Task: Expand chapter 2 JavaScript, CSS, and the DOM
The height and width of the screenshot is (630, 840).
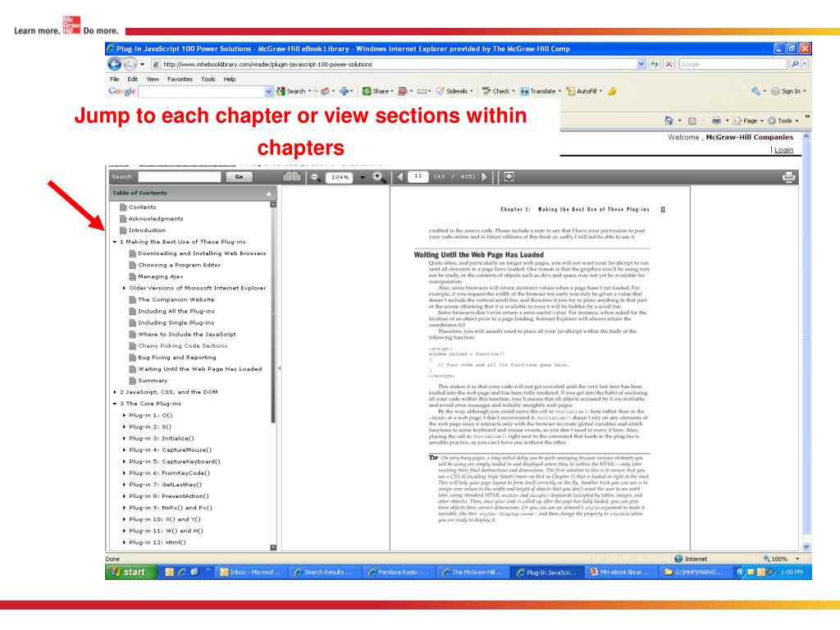Action: tap(115, 392)
